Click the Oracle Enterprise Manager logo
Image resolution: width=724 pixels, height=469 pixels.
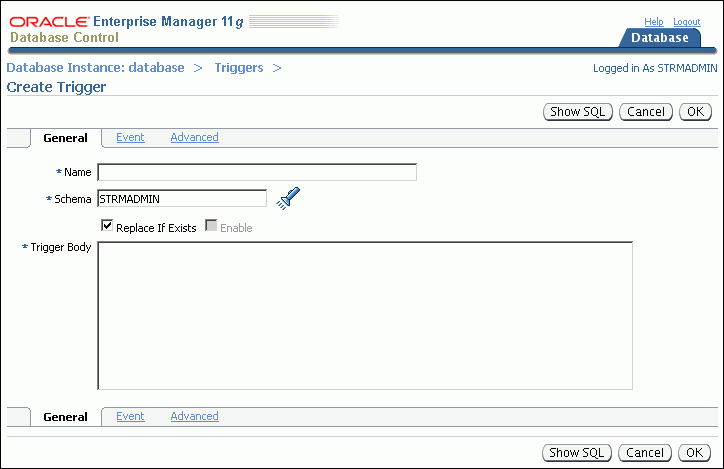coord(126,22)
